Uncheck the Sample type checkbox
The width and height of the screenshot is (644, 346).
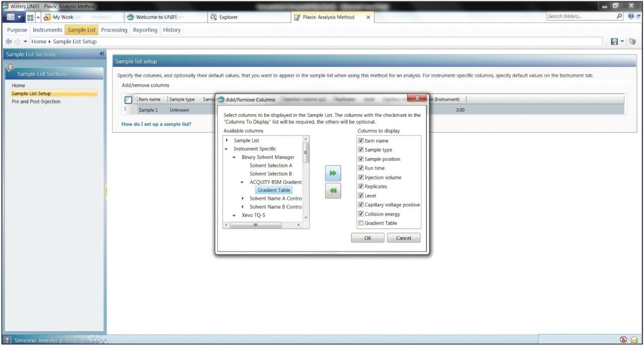pyautogui.click(x=361, y=150)
